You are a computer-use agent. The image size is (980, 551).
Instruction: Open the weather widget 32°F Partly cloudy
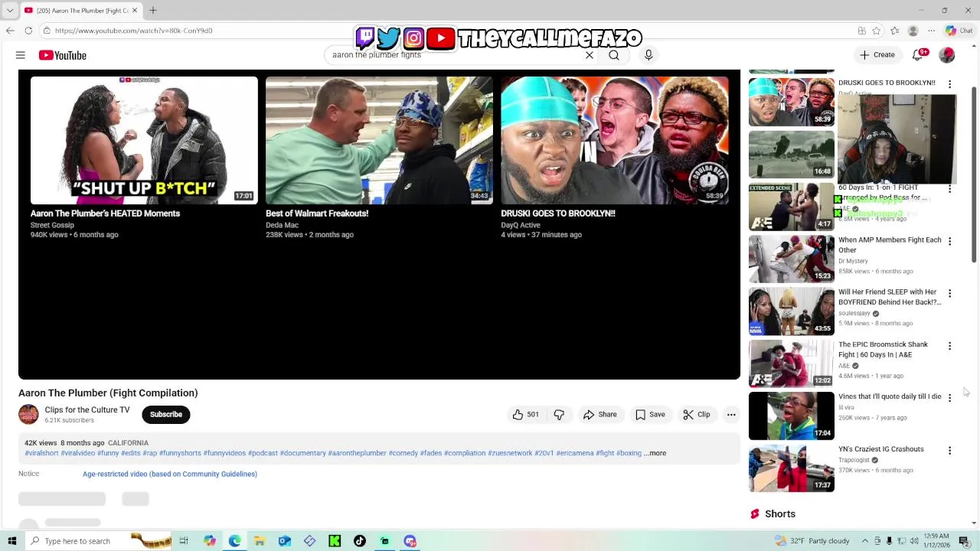[812, 540]
